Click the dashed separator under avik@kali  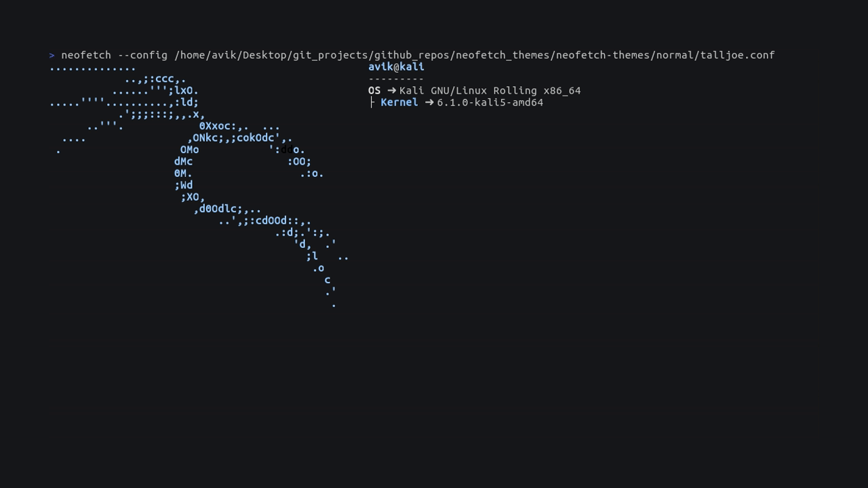(396, 79)
